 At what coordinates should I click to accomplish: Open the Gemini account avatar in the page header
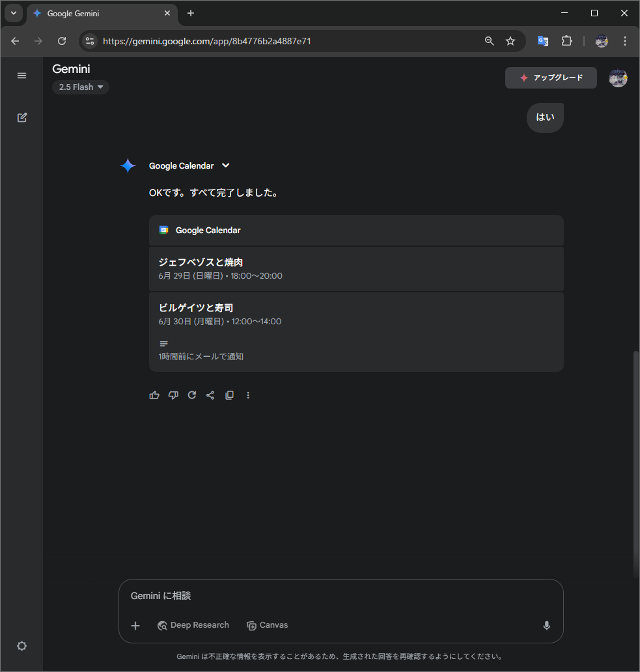(x=618, y=77)
